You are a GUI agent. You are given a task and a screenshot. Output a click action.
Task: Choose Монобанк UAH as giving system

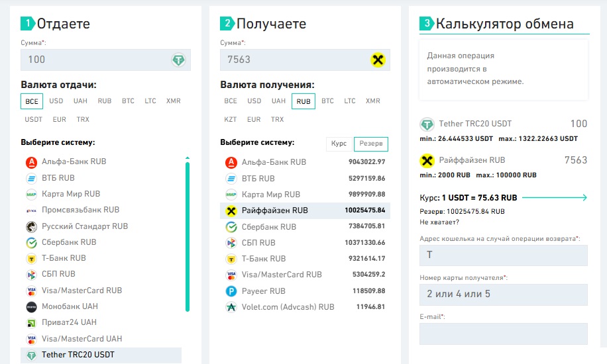(101, 306)
